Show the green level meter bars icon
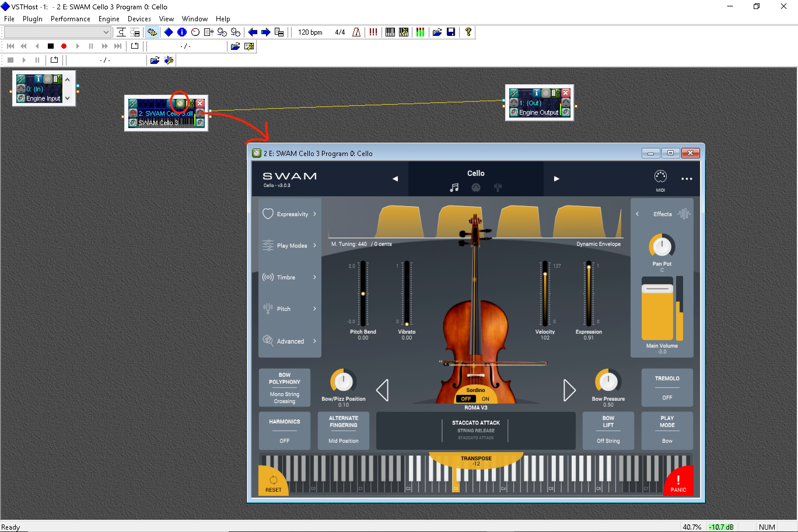The width and height of the screenshot is (798, 532). 420,32
